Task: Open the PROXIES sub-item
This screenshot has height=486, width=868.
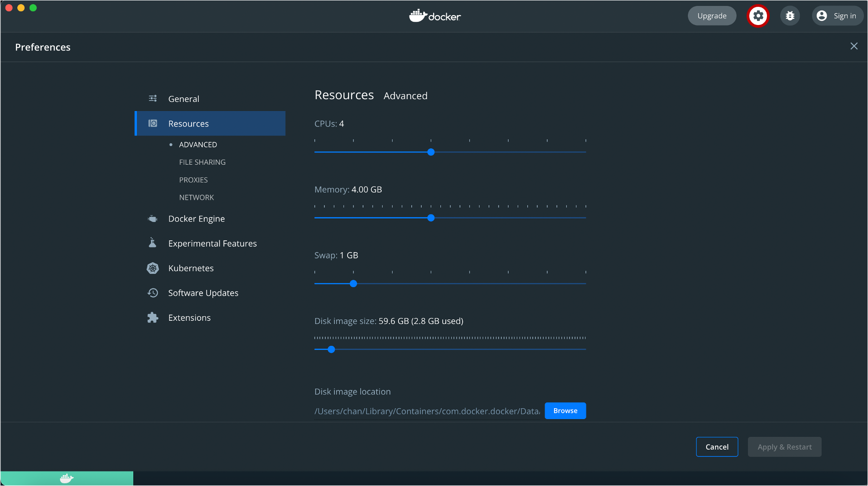Action: [x=193, y=180]
